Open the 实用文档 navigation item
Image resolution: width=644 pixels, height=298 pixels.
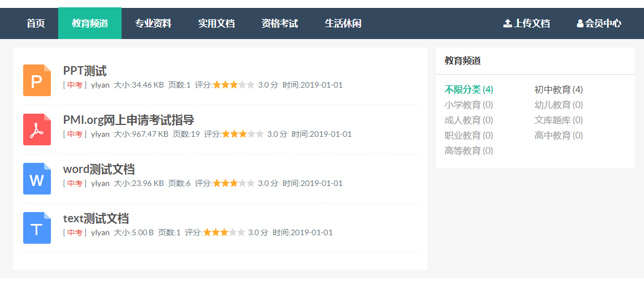coord(217,23)
